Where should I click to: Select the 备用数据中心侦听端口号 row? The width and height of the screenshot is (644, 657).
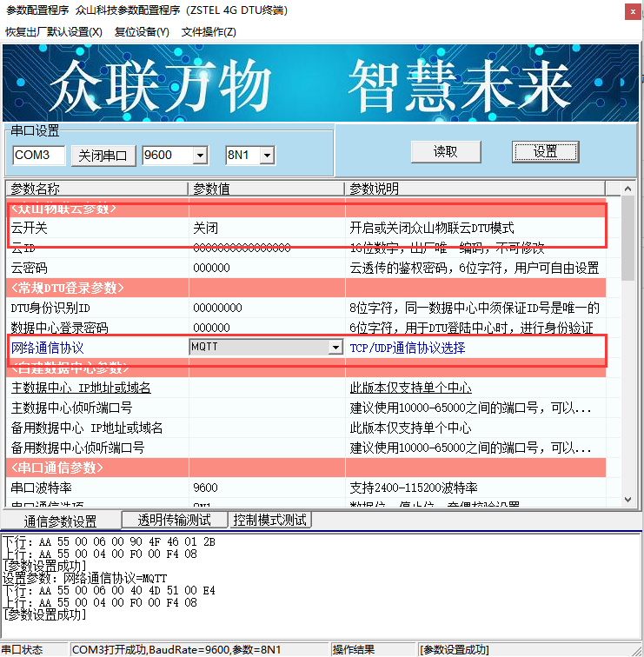click(x=306, y=448)
